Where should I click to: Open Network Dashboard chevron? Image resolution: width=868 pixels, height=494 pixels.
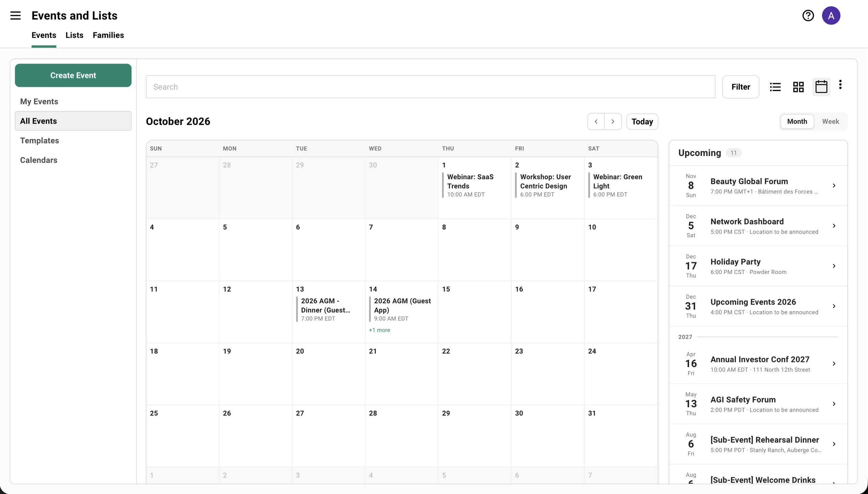coord(834,226)
